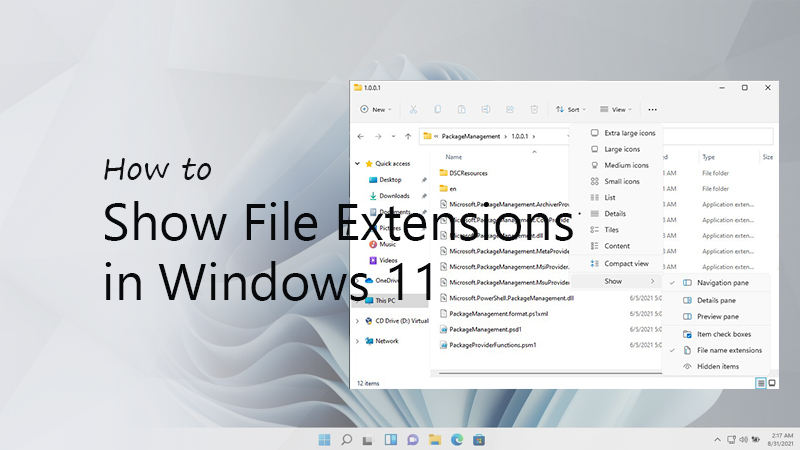Collapse the Quick access tree

(x=357, y=164)
